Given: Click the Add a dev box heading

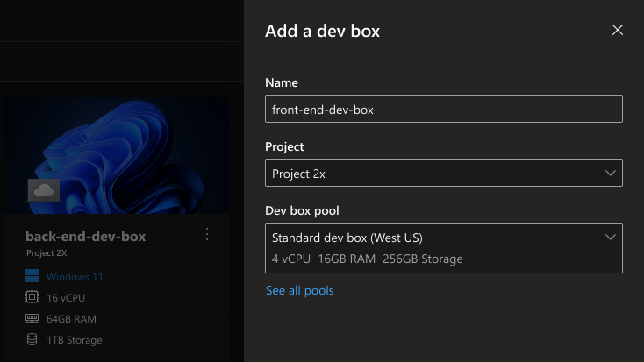Looking at the screenshot, I should click(322, 32).
